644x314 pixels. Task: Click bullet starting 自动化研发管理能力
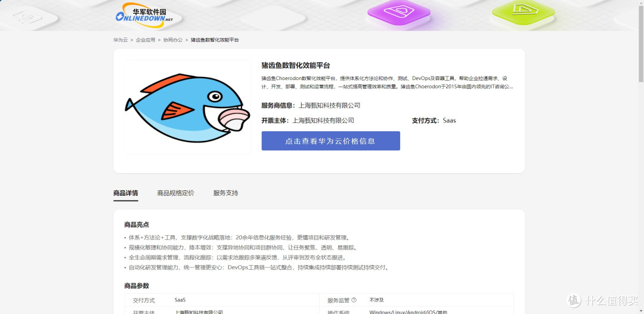tap(256, 267)
